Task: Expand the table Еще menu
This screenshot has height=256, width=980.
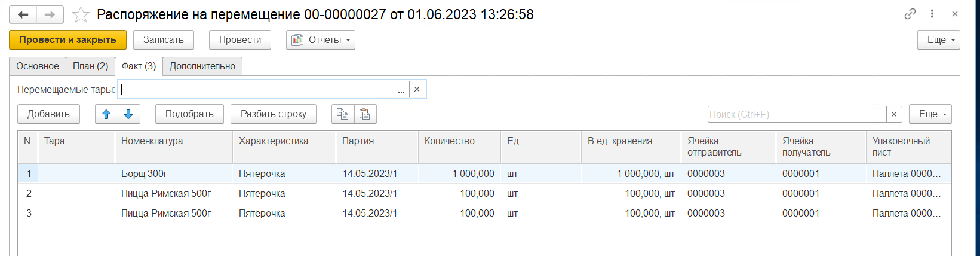Action: [x=930, y=114]
